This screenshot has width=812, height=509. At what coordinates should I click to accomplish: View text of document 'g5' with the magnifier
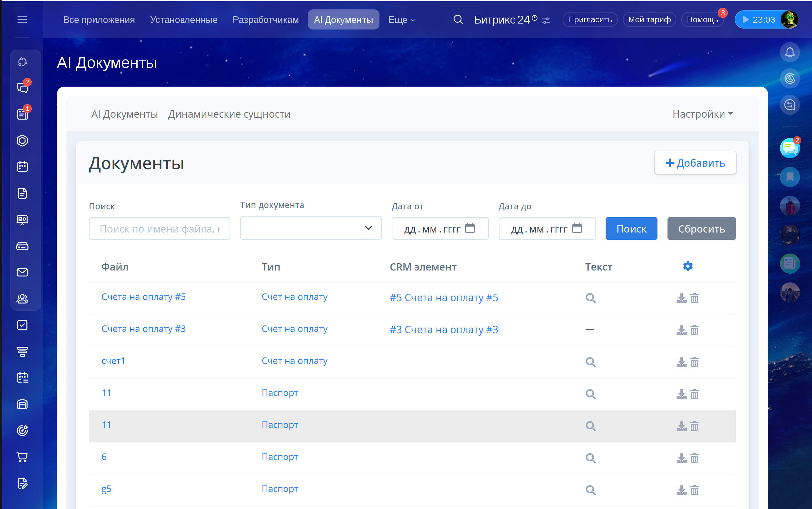[590, 490]
